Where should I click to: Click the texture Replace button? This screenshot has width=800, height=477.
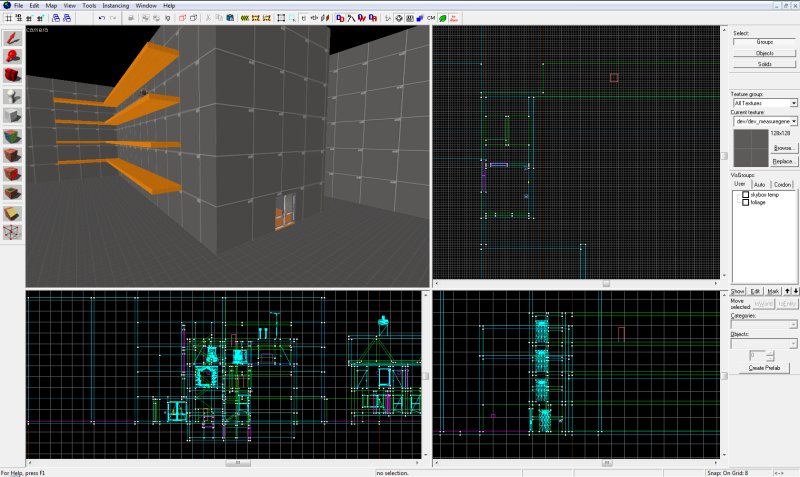pyautogui.click(x=783, y=161)
